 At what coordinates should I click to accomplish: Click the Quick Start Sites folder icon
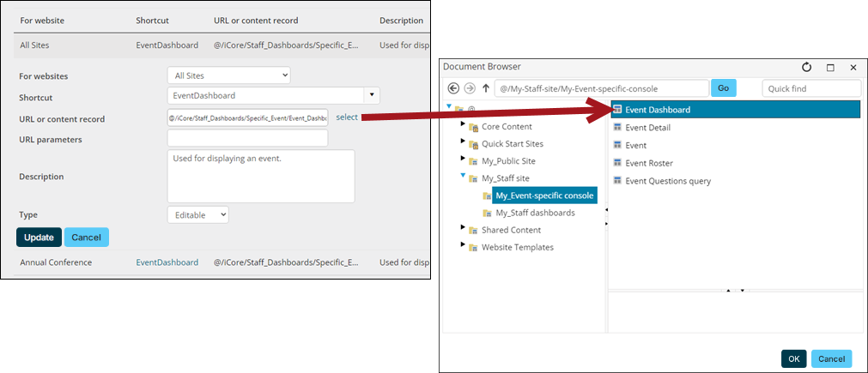(473, 144)
